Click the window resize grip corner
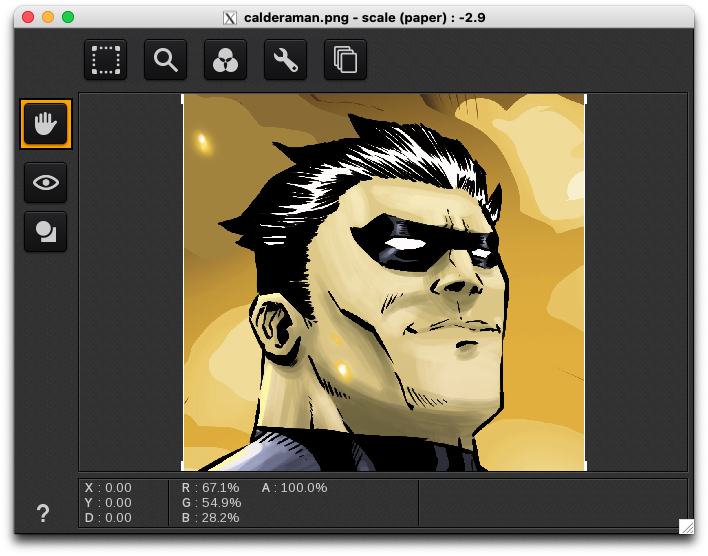This screenshot has width=708, height=556. 686,526
